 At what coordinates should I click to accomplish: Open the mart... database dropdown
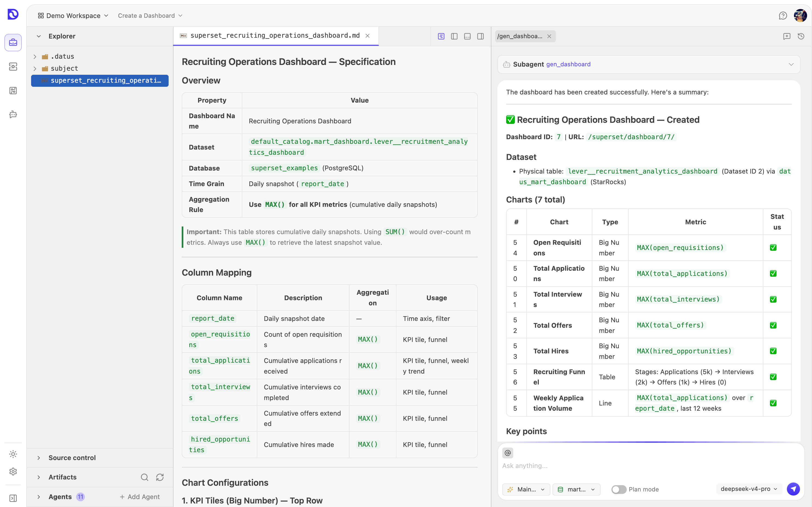tap(576, 489)
